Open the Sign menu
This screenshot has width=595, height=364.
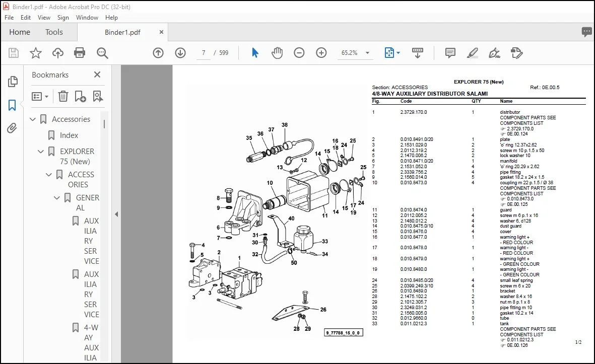point(63,18)
